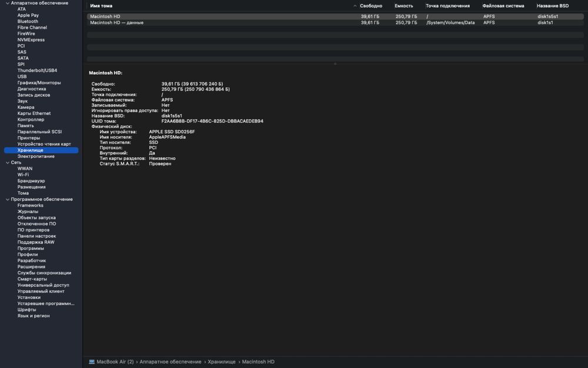Collapse the Аппаратное обеспечение section

click(8, 3)
